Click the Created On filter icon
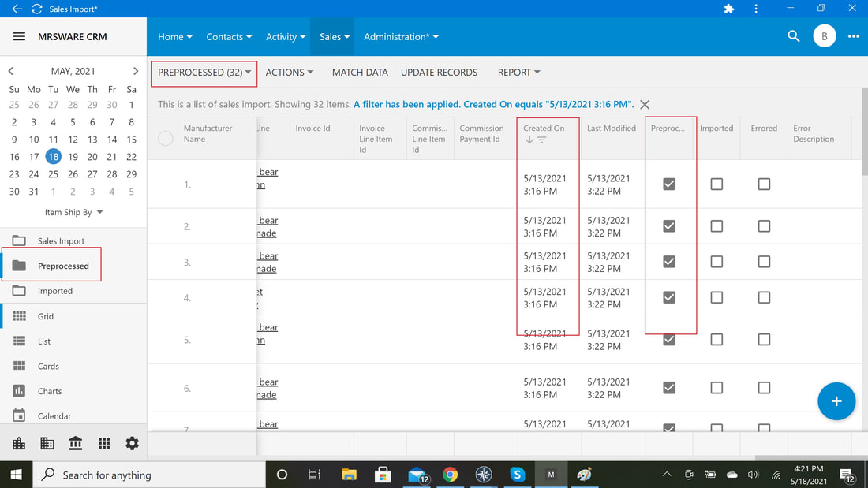Viewport: 868px width, 488px height. pyautogui.click(x=542, y=140)
